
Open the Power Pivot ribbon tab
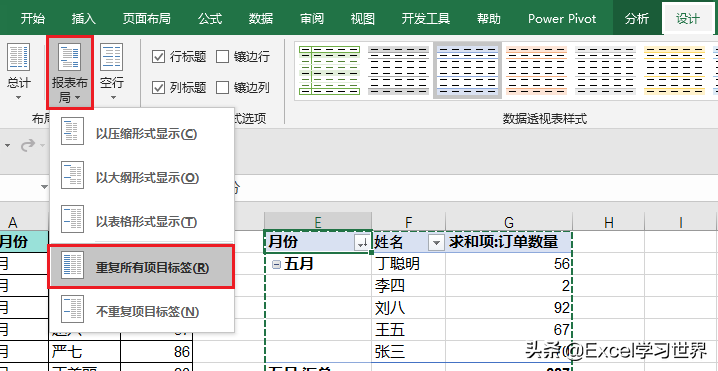coord(562,18)
